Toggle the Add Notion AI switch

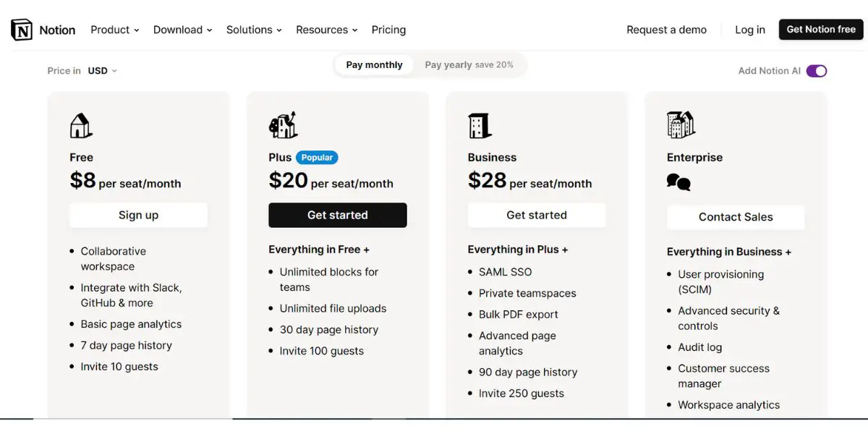click(817, 71)
